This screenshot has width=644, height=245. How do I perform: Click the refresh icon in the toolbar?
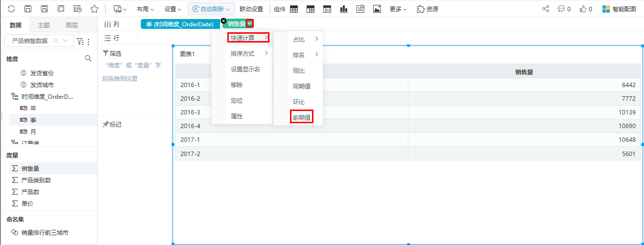pos(11,9)
